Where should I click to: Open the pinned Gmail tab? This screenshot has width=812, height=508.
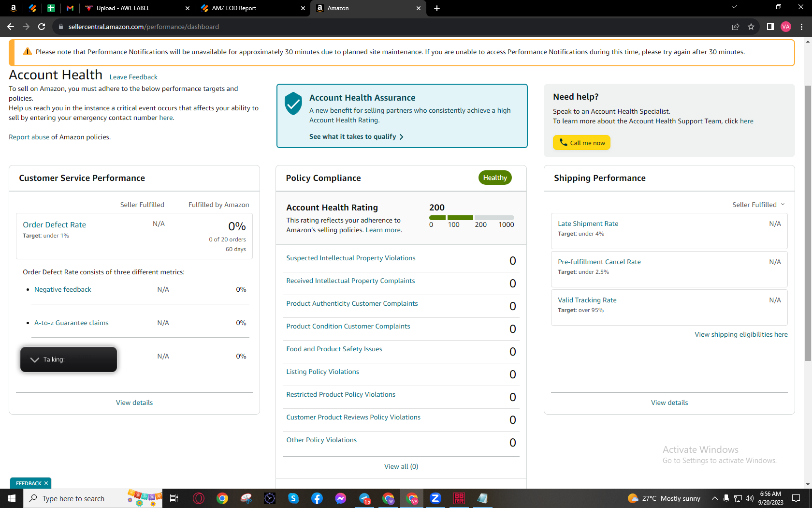click(70, 8)
